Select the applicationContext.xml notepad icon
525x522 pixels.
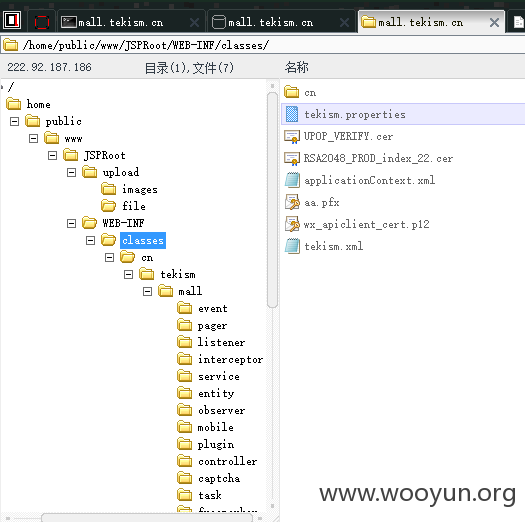click(292, 180)
